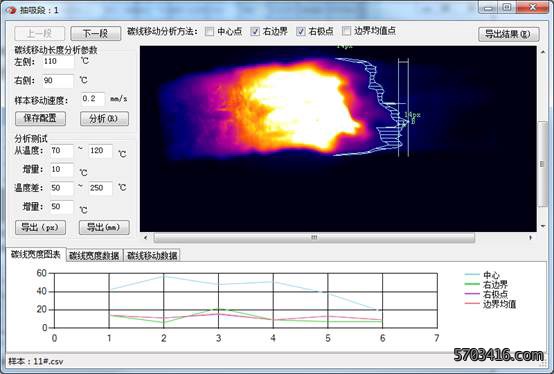Click the vertical scrollbar up arrow
Screen dimensions: 554x374
[x=543, y=52]
